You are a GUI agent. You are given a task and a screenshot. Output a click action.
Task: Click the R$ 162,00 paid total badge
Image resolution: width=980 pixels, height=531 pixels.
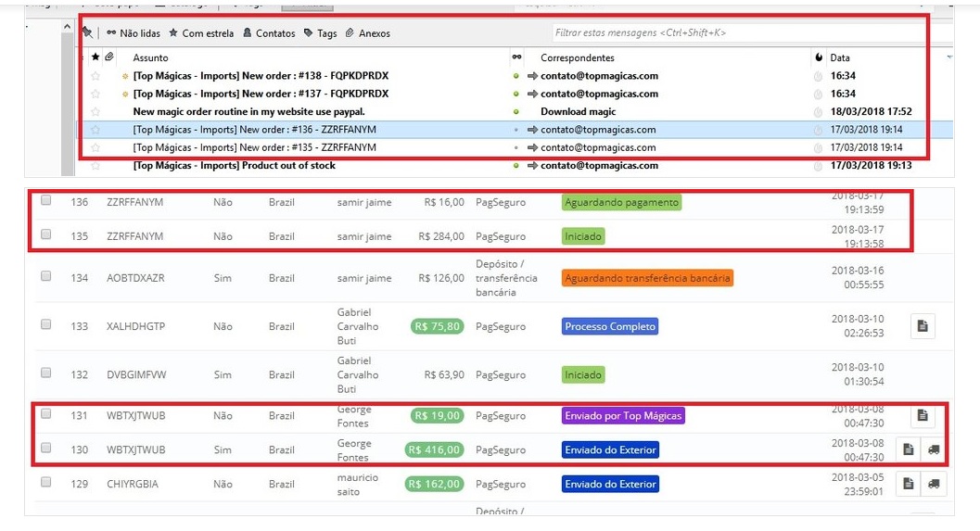pos(435,484)
